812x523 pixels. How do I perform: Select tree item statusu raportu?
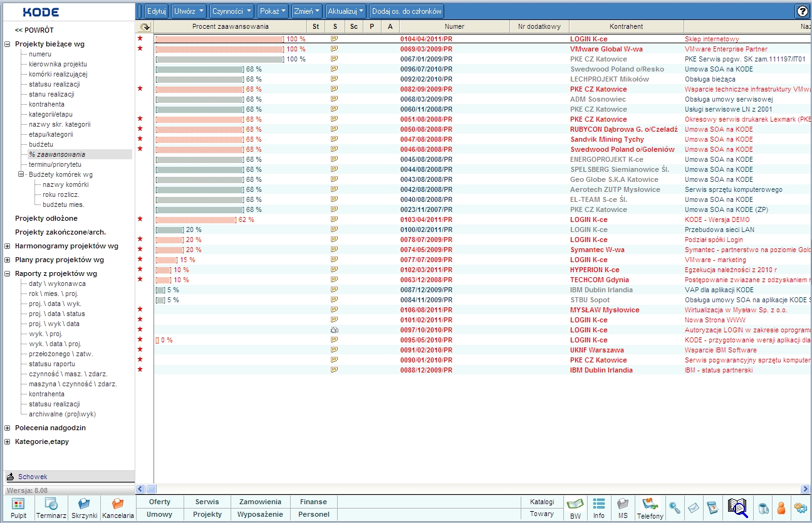pyautogui.click(x=52, y=364)
